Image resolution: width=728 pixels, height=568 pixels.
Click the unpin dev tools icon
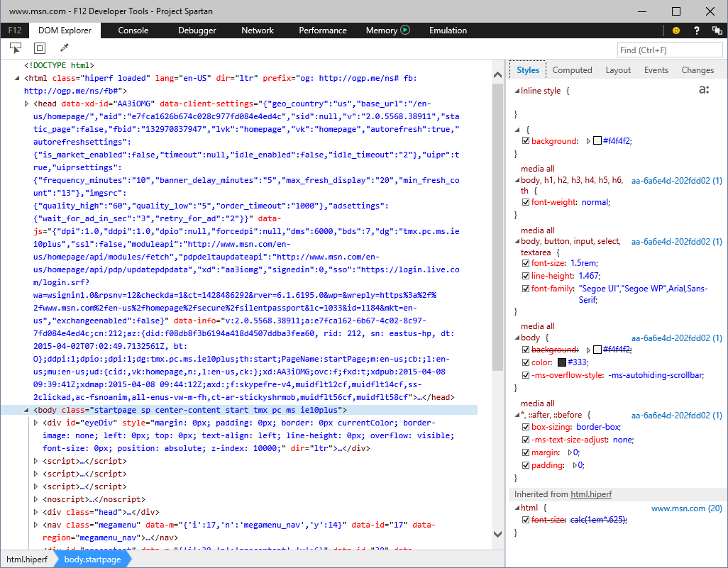click(x=717, y=30)
